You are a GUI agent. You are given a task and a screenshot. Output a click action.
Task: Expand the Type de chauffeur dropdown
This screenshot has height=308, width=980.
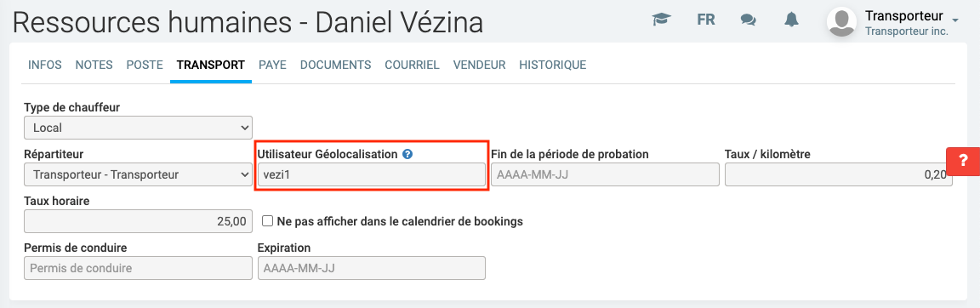click(138, 128)
